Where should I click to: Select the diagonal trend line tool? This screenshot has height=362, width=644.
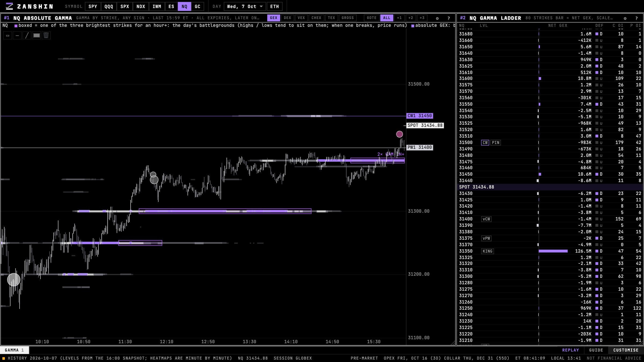click(x=27, y=35)
